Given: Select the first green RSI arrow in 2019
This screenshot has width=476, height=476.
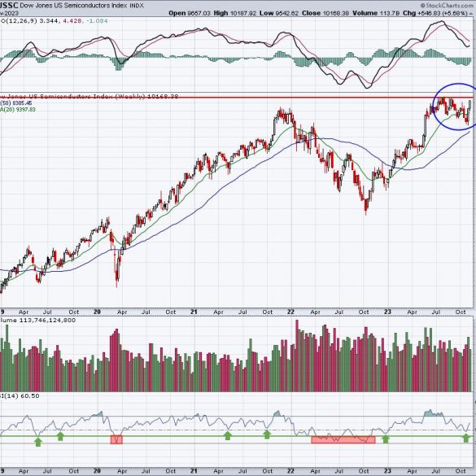Looking at the screenshot, I should (38, 442).
